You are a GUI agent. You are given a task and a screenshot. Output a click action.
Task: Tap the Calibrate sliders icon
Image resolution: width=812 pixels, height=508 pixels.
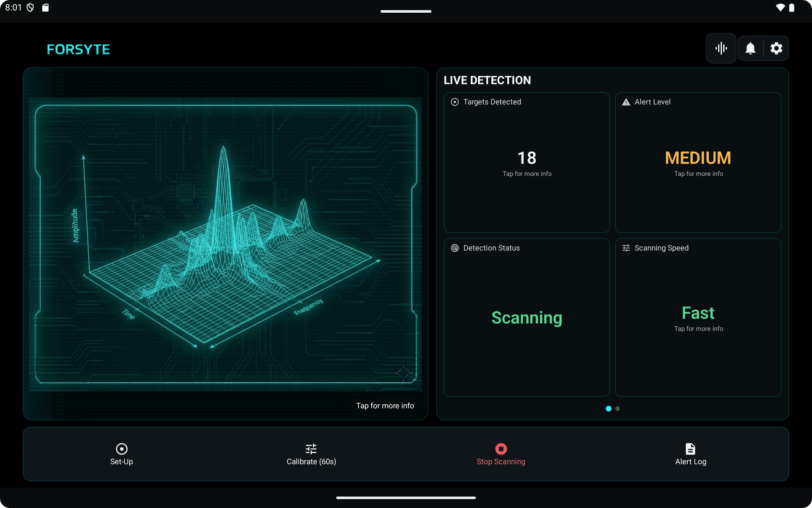311,449
